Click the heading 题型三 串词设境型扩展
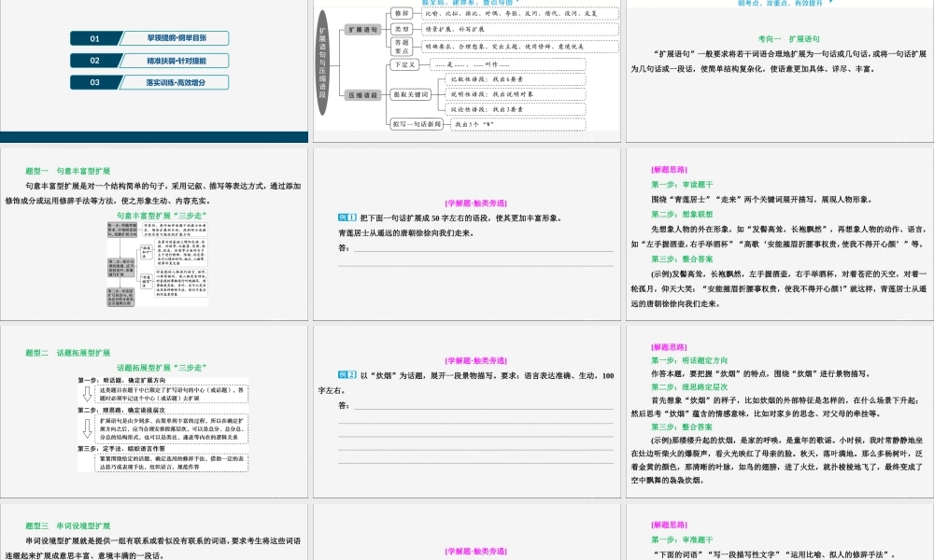Image resolution: width=934 pixels, height=560 pixels. [x=68, y=526]
